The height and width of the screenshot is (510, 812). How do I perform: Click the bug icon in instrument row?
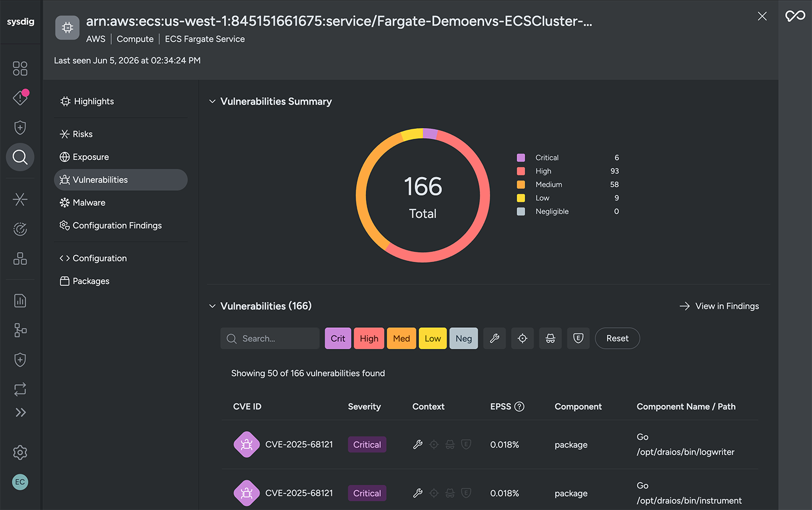[x=247, y=493]
